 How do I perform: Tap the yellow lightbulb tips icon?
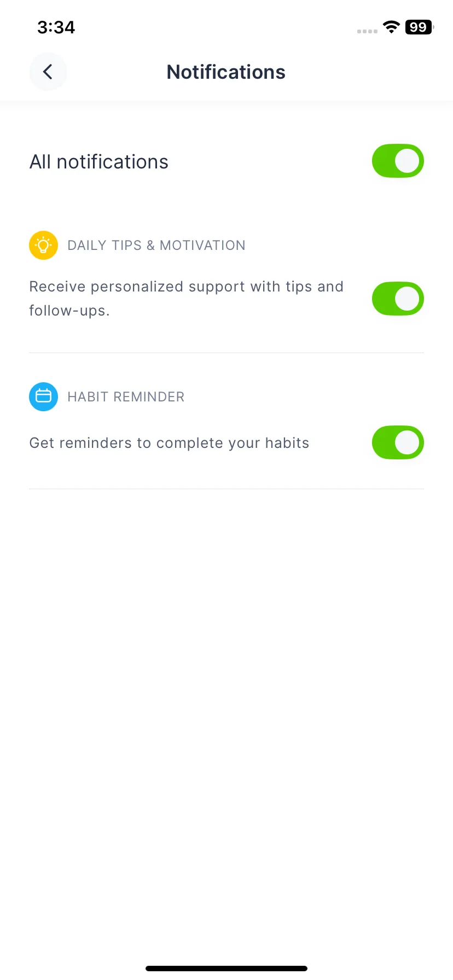(x=43, y=245)
